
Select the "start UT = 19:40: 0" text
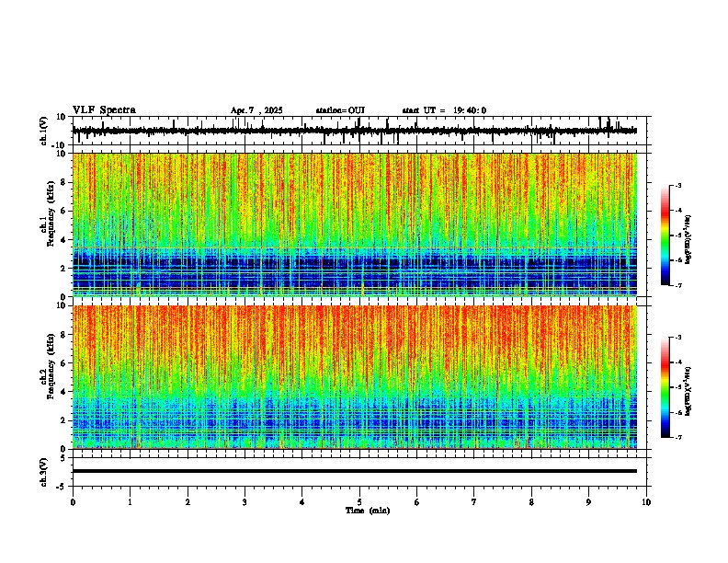tap(444, 110)
